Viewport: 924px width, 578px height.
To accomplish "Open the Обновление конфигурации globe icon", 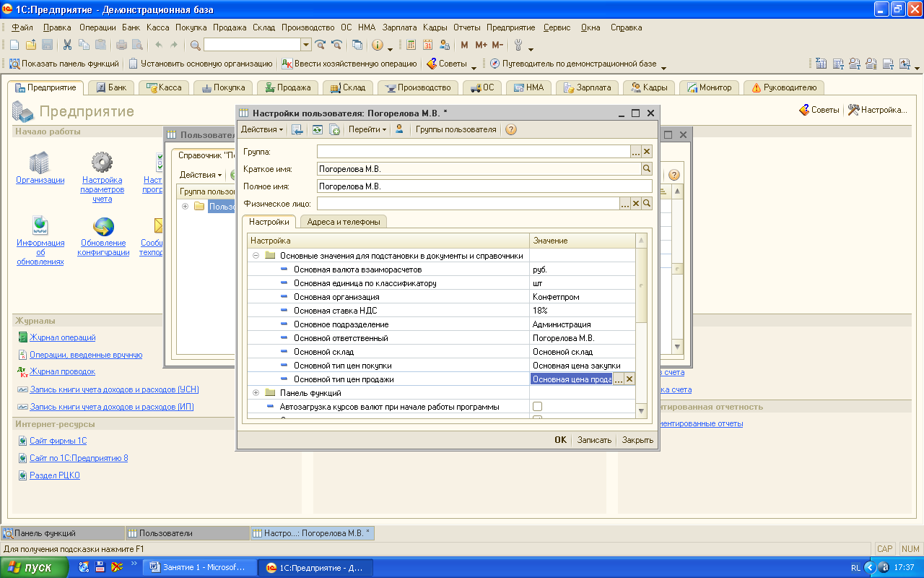I will [104, 227].
